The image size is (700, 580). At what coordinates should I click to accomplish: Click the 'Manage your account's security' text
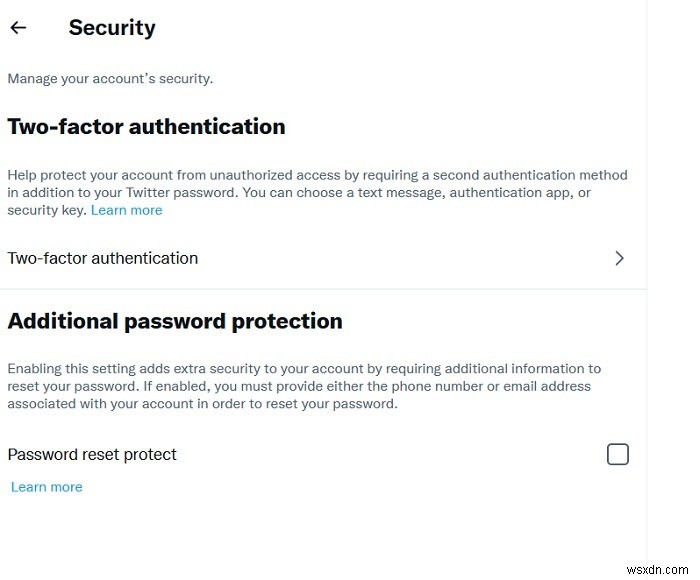click(x=110, y=78)
